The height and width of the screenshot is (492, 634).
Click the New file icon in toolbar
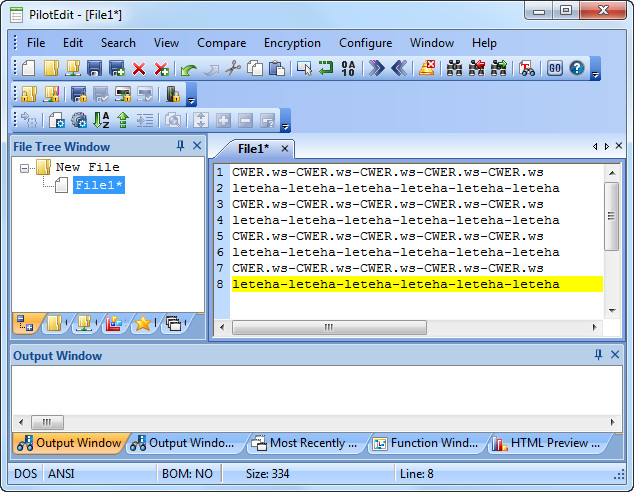tap(29, 69)
